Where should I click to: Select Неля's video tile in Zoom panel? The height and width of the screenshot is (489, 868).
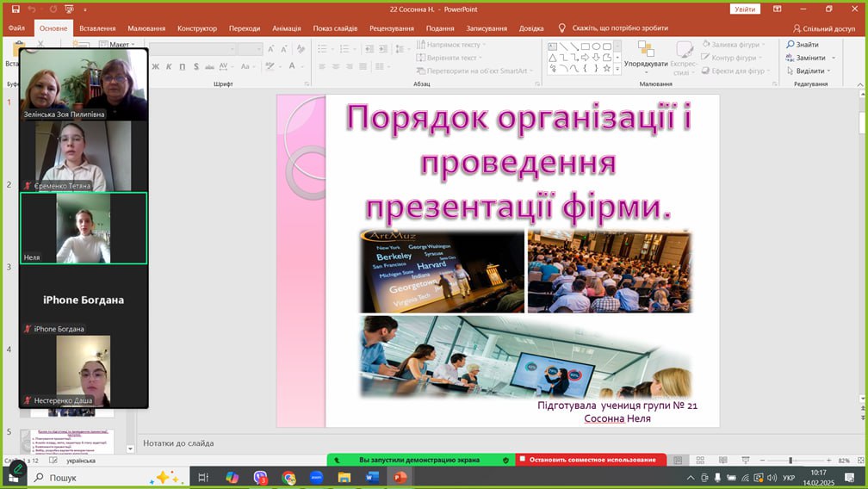coord(84,227)
